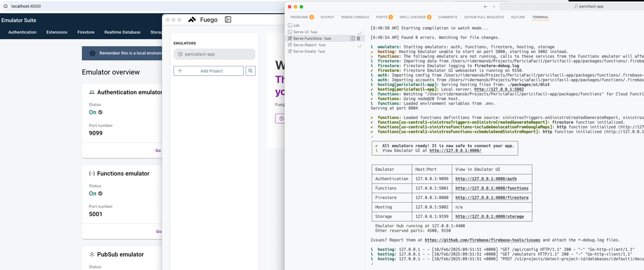
Task: Click the Fuego flame logo
Action: (192, 20)
